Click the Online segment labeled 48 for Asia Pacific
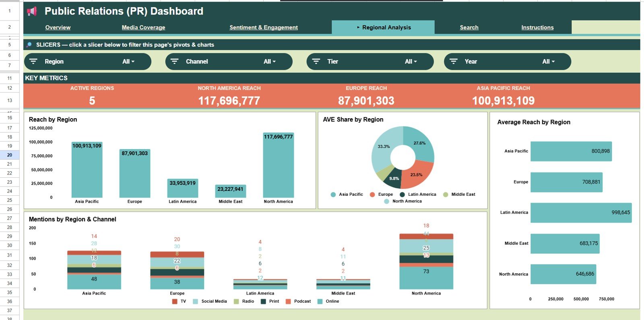The width and height of the screenshot is (644, 320). [x=94, y=282]
